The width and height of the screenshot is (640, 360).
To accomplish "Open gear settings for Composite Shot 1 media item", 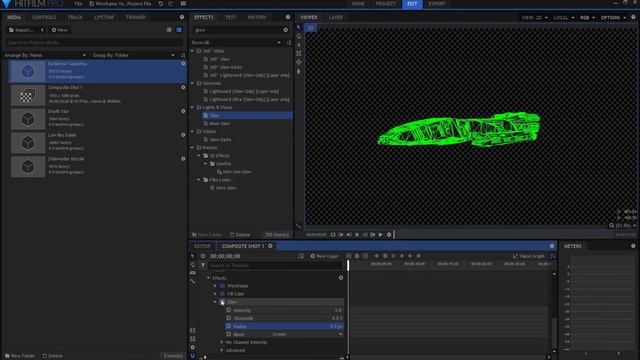I will pos(183,87).
